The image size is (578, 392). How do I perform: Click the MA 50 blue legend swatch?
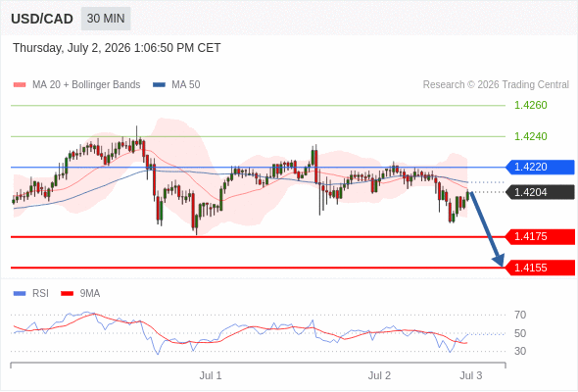coord(159,85)
